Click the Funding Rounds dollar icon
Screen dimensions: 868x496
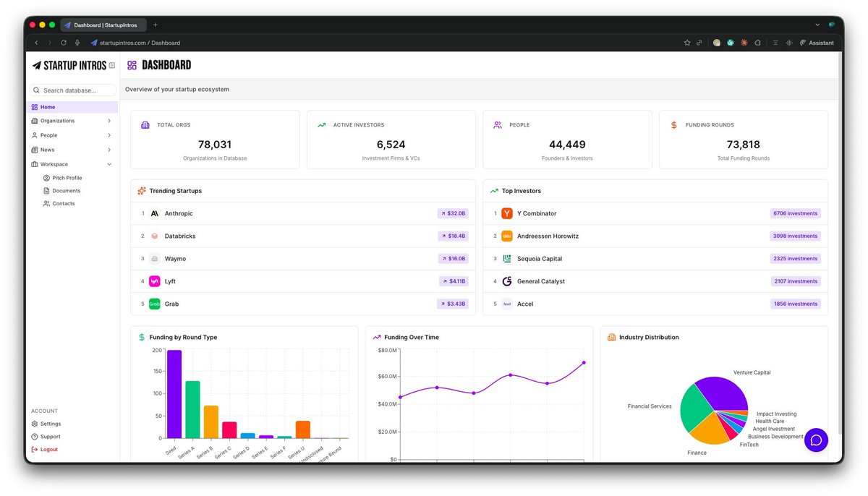[674, 125]
